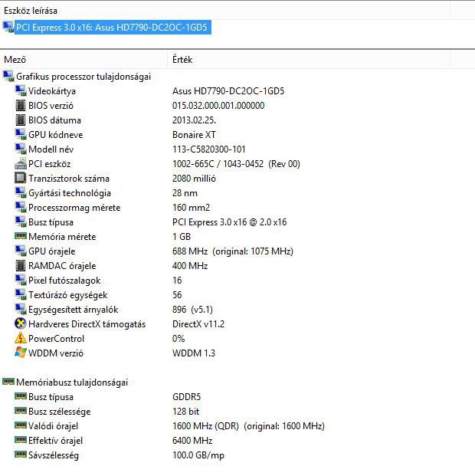This screenshot has width=475, height=476.
Task: Select the Grafikus processzor tulajdonságai group row
Action: click(84, 77)
